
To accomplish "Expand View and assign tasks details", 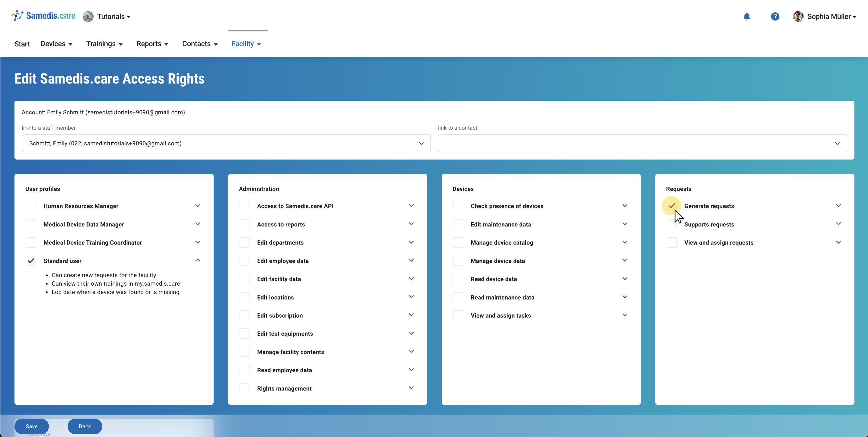I will click(x=625, y=315).
